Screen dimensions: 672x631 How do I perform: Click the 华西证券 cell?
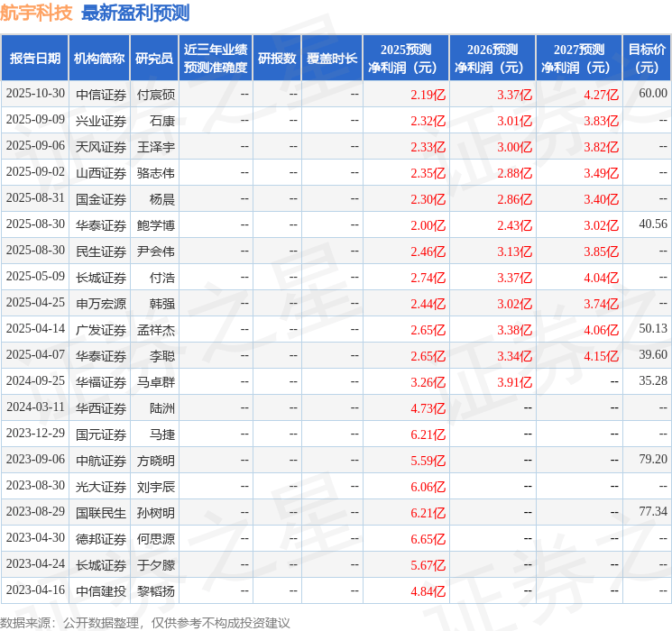coord(101,408)
